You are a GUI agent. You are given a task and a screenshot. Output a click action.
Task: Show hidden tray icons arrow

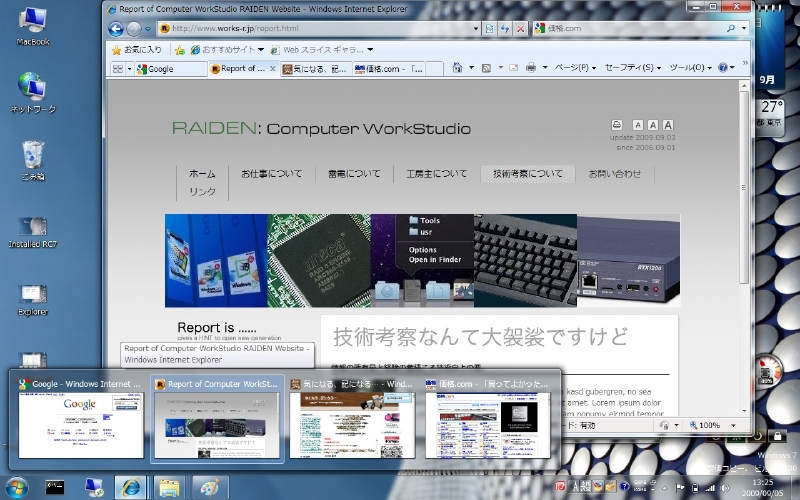pyautogui.click(x=664, y=488)
